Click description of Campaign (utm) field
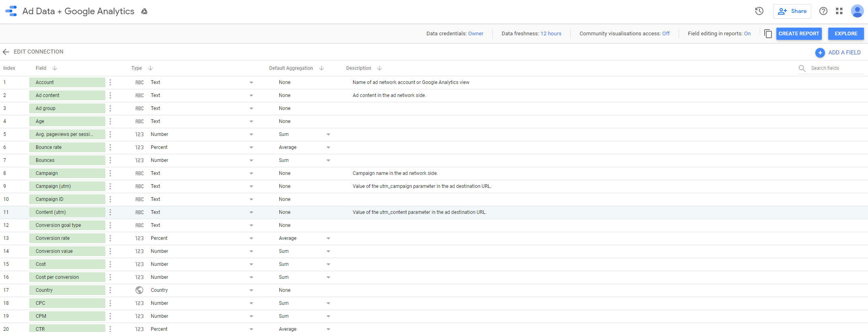 422,186
